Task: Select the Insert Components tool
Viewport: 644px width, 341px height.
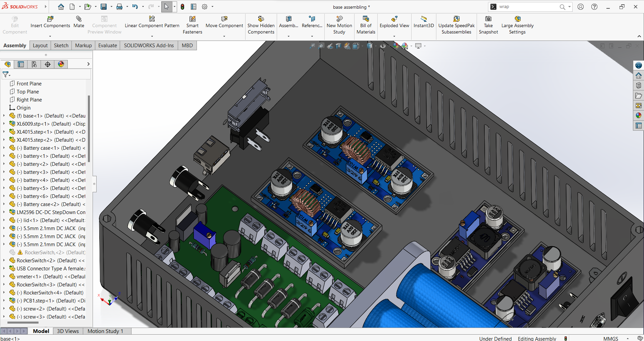Action: [x=50, y=23]
